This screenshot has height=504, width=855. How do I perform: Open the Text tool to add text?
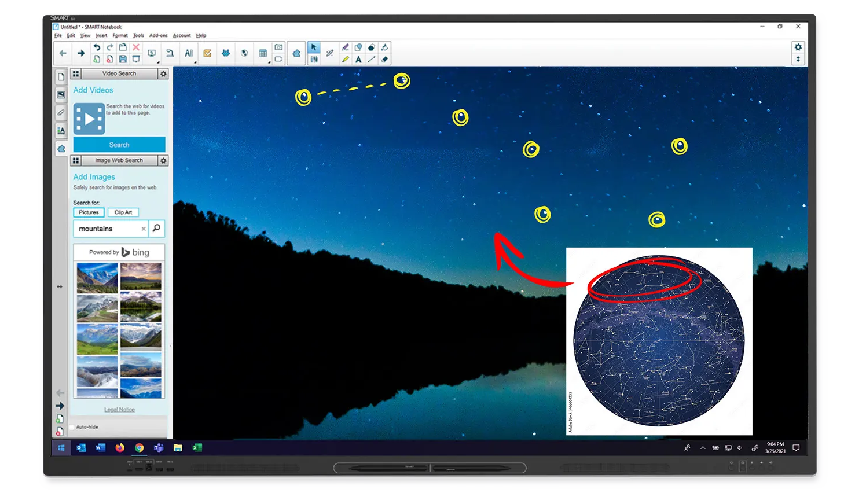click(359, 59)
